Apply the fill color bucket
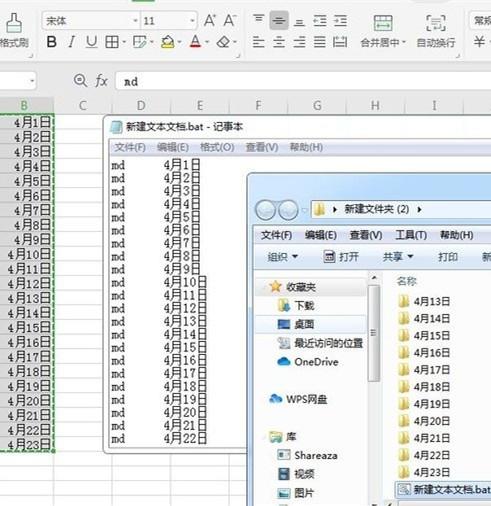 [x=168, y=42]
